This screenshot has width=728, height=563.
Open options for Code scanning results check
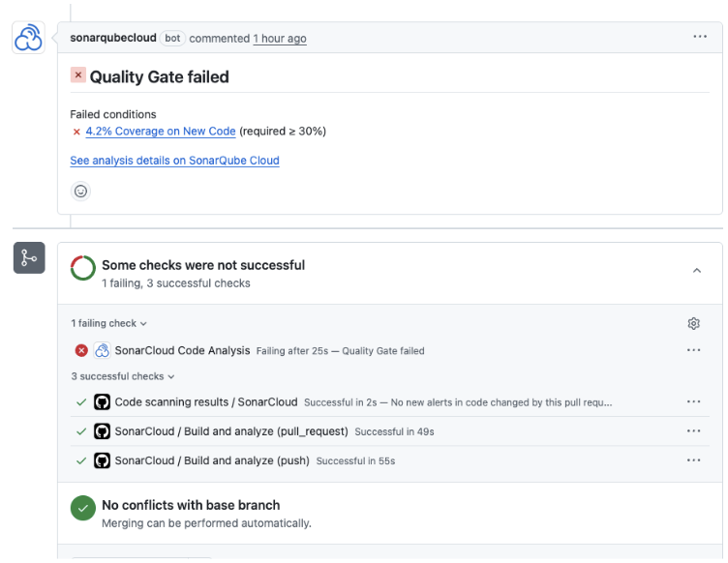[x=693, y=401]
